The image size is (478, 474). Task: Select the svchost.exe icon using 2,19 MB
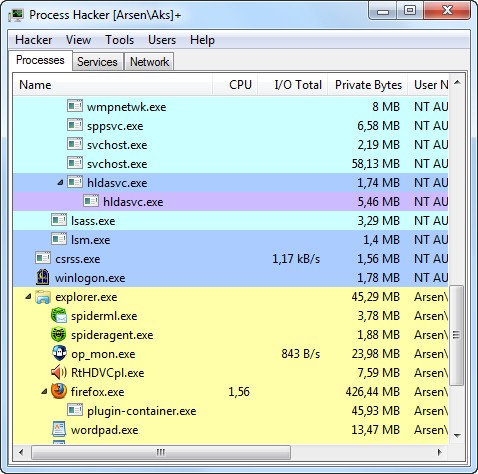click(75, 144)
